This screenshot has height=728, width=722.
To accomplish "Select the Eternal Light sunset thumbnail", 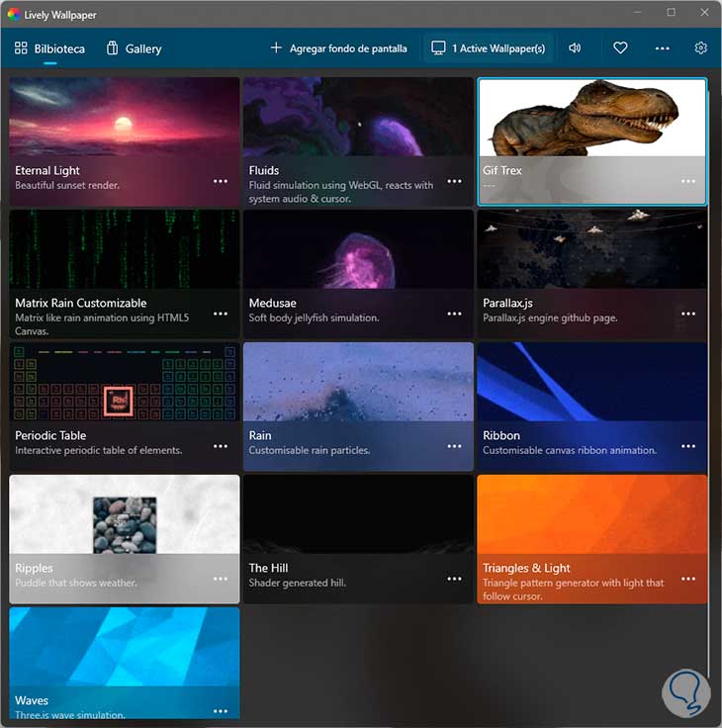I will pos(125,117).
